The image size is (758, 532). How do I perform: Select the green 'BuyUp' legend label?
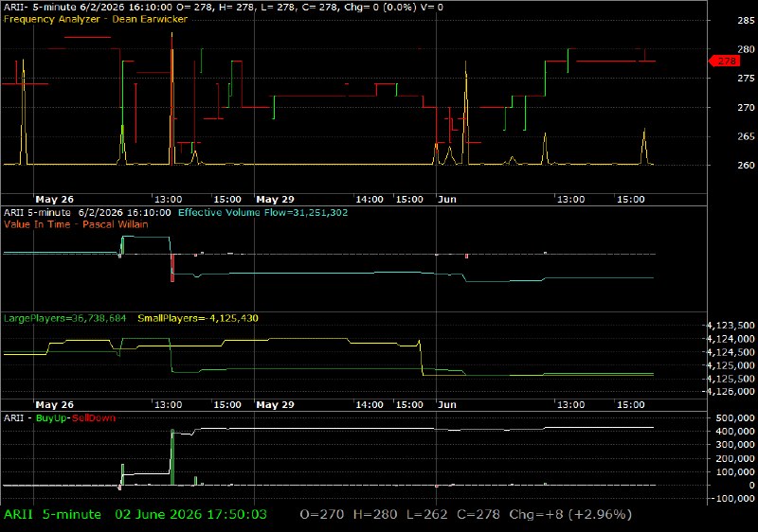click(51, 417)
